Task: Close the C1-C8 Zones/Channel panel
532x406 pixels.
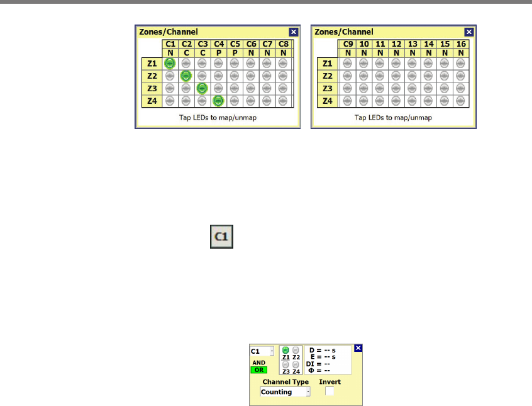Action: (x=294, y=32)
